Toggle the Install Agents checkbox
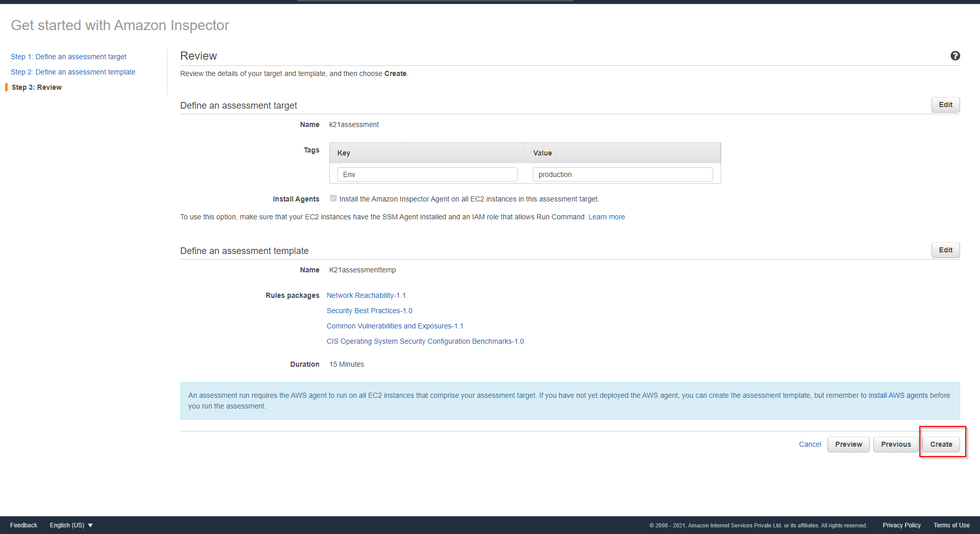Image resolution: width=980 pixels, height=534 pixels. (333, 198)
